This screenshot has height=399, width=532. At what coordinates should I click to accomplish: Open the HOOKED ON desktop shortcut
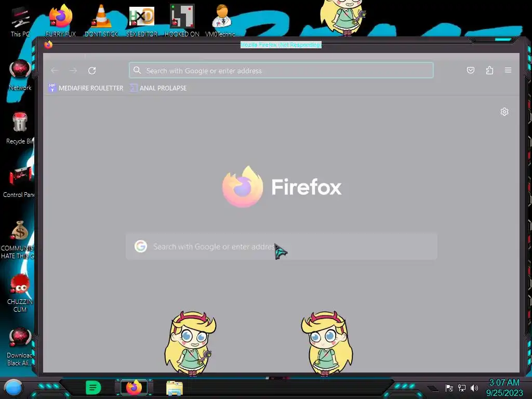point(182,20)
